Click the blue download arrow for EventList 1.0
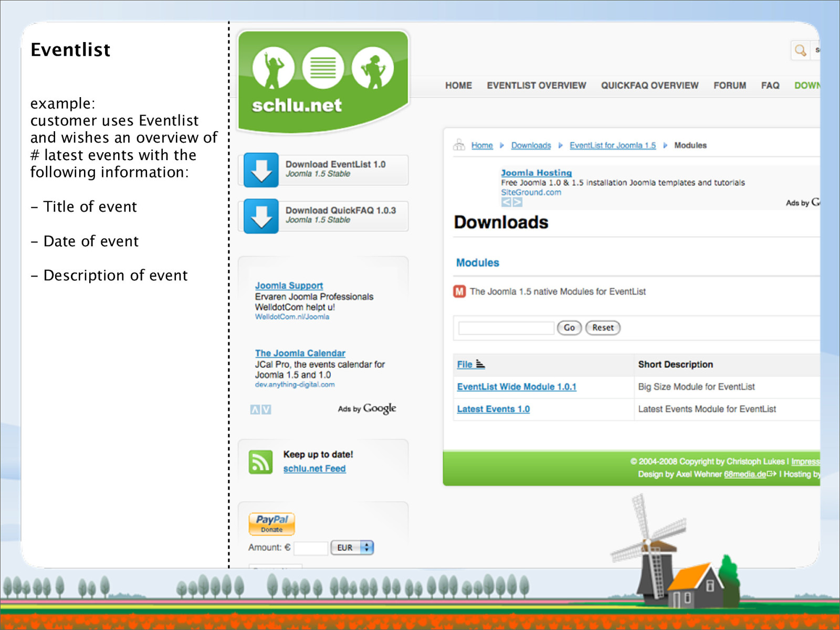The height and width of the screenshot is (630, 840). [x=261, y=170]
